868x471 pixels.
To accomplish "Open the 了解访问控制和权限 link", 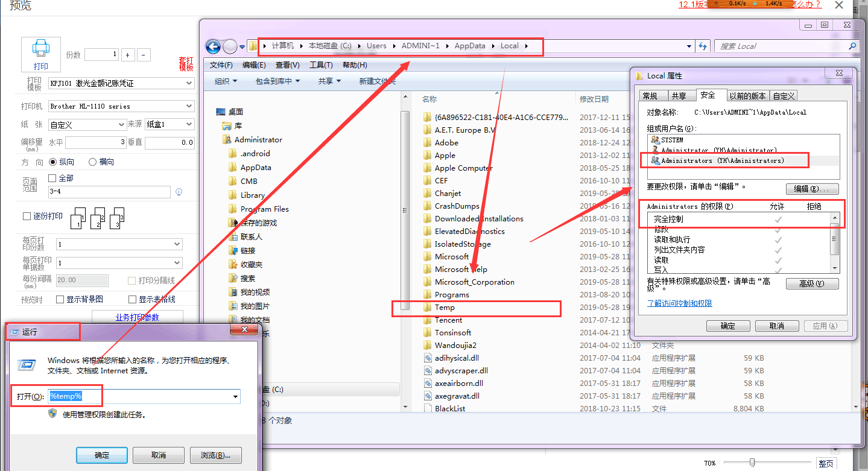I will (x=680, y=303).
